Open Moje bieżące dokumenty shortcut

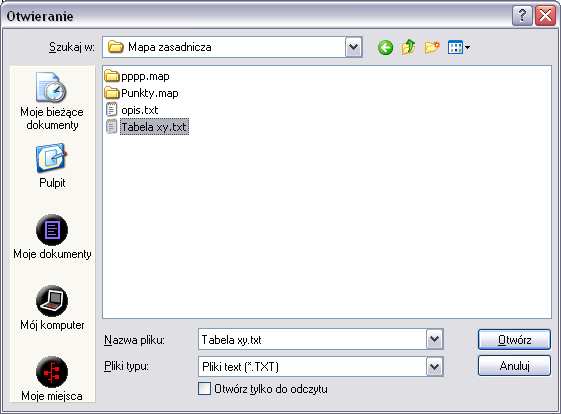pos(52,101)
